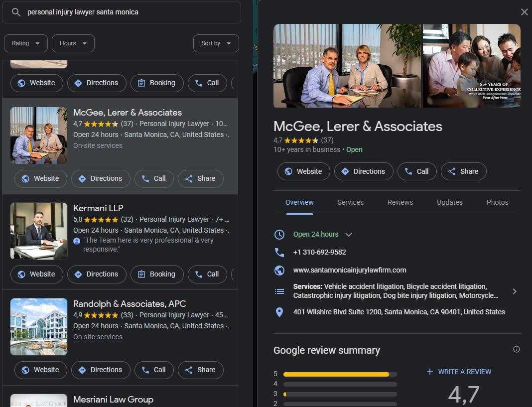Close the business details panel

pos(524,12)
